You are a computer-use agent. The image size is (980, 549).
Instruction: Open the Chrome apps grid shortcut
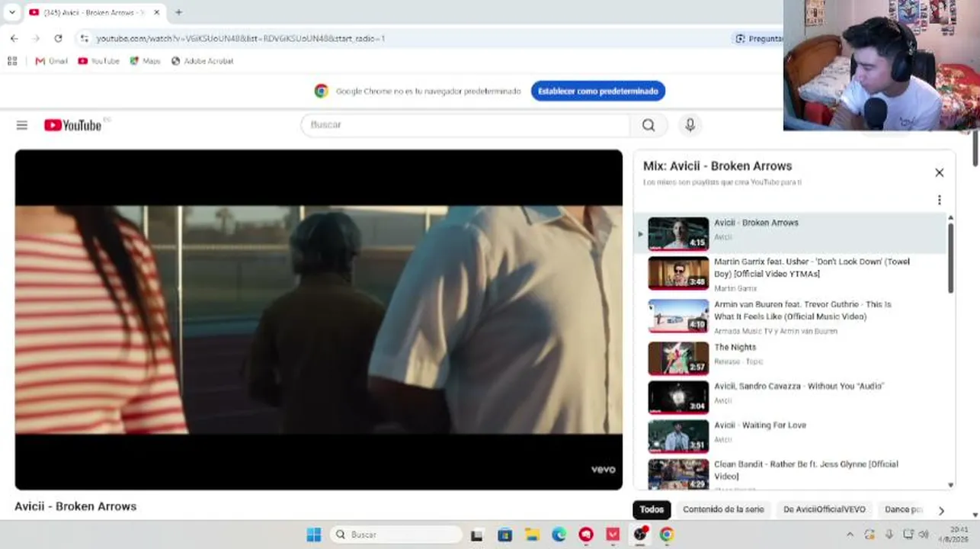12,61
